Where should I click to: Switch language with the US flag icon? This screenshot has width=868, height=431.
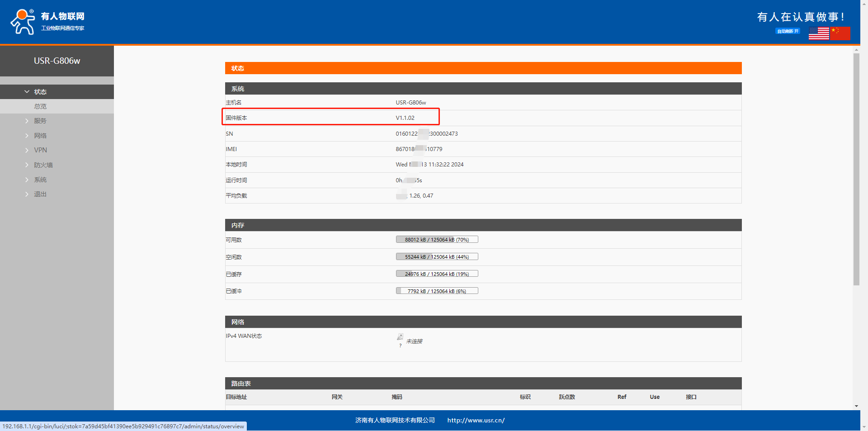pos(818,33)
